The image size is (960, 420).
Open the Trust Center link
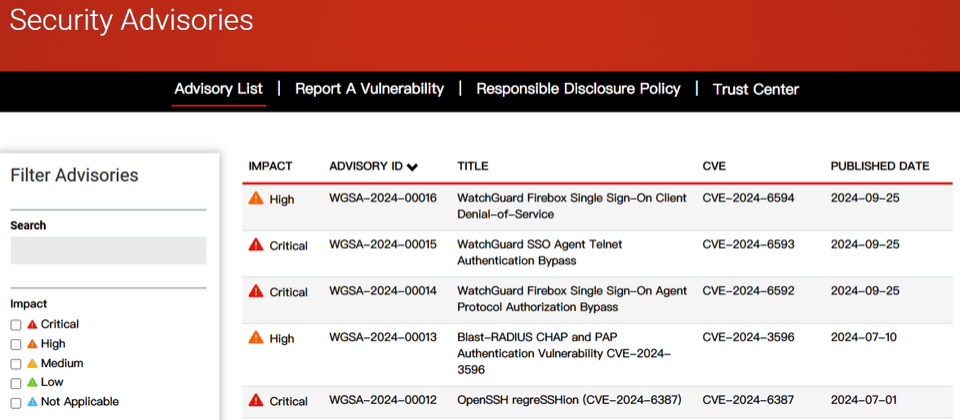pos(756,89)
